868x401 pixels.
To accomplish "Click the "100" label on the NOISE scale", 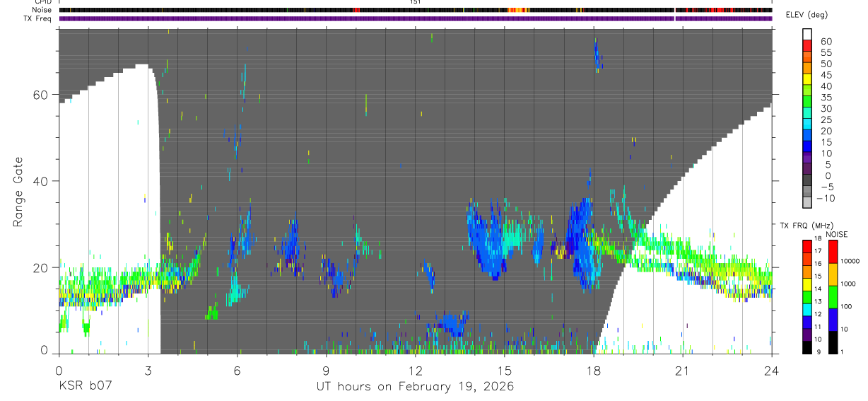I will (x=848, y=306).
